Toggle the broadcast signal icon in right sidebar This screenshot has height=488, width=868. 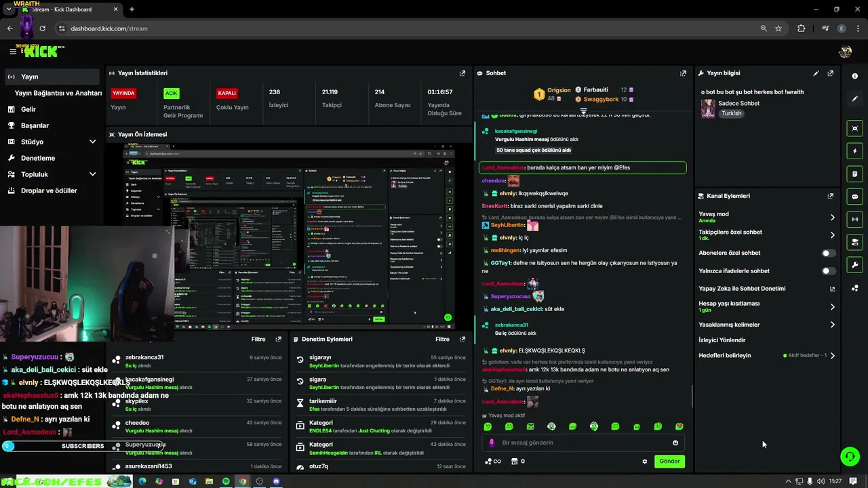(854, 219)
